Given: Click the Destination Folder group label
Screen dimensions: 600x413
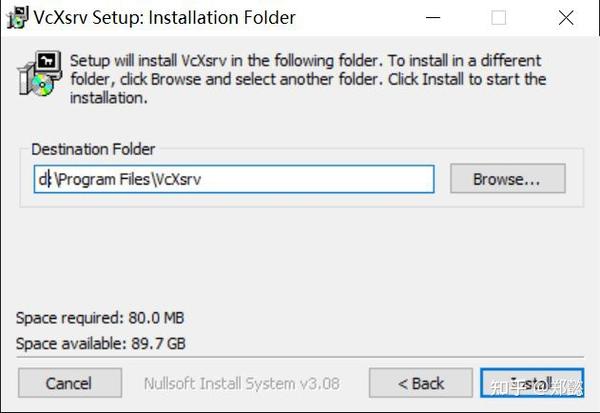Looking at the screenshot, I should click(x=93, y=149).
